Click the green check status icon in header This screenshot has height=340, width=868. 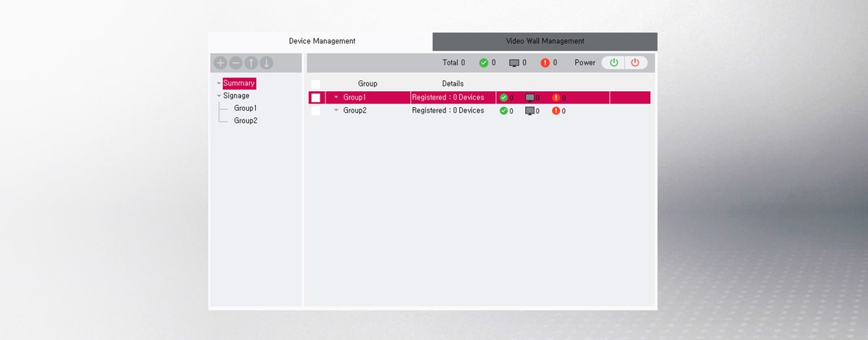point(484,63)
